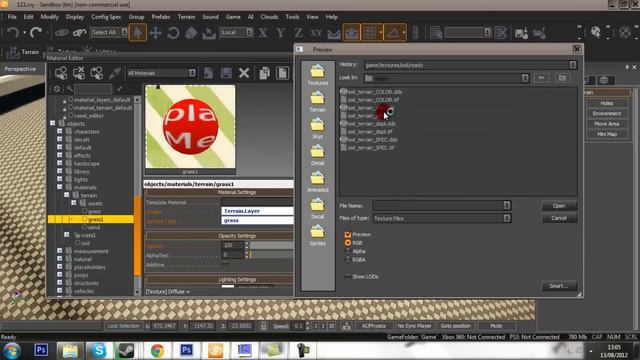Click the Material Editor copy material icon
Screen dimensions: 640x360
click(x=264, y=73)
